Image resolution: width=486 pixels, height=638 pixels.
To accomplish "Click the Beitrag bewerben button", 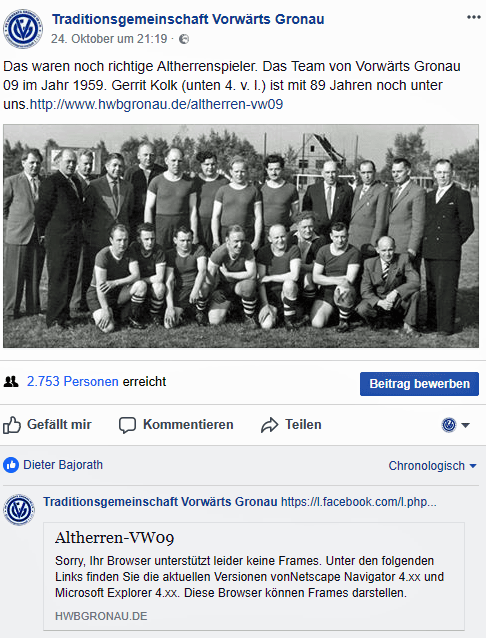I will click(x=419, y=384).
